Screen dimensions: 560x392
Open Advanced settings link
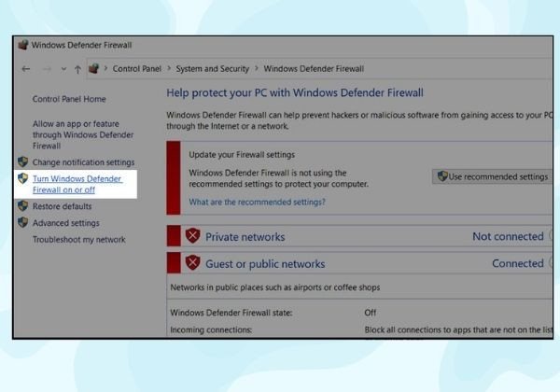tap(66, 223)
